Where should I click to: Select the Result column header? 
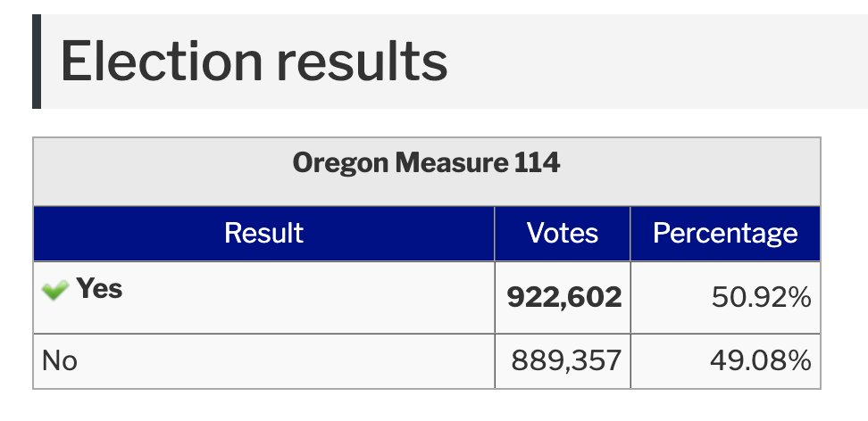point(263,234)
